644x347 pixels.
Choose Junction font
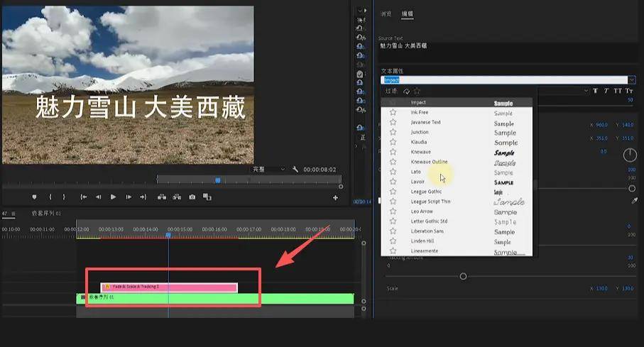point(457,132)
